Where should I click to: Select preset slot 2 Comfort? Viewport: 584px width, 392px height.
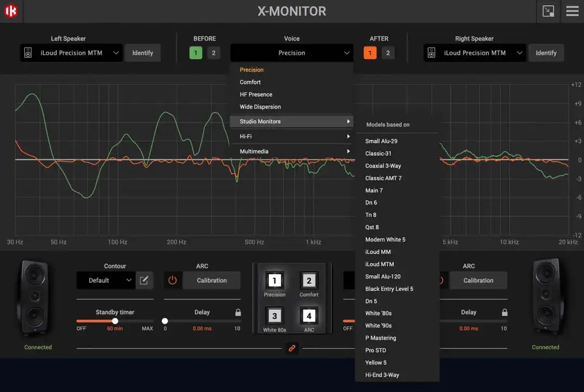309,280
